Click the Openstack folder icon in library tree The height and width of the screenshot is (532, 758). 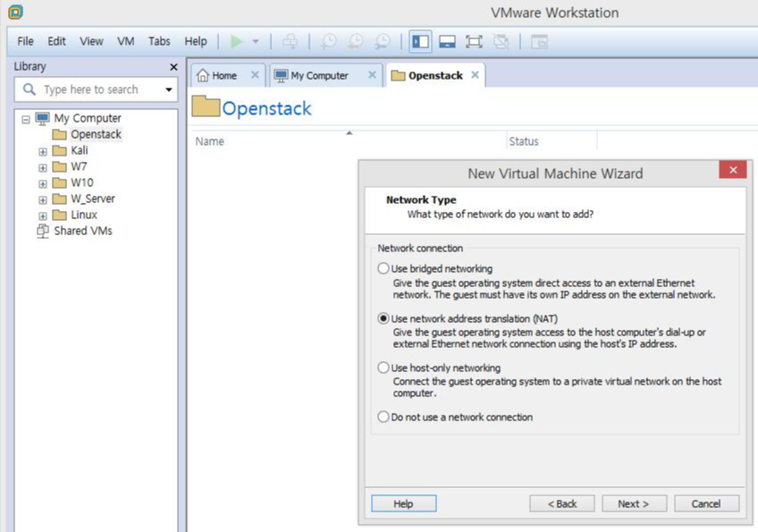[x=59, y=134]
